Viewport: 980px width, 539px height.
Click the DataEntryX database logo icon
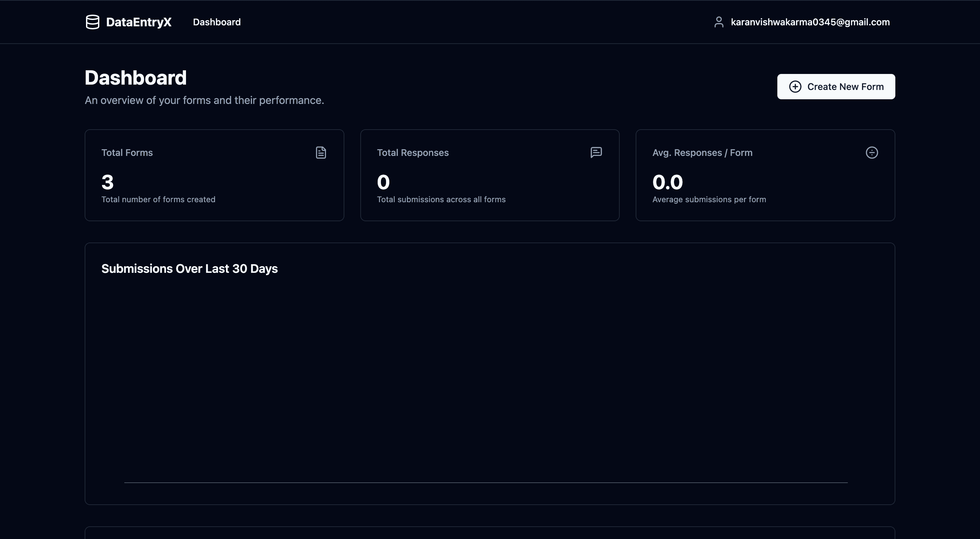coord(92,22)
